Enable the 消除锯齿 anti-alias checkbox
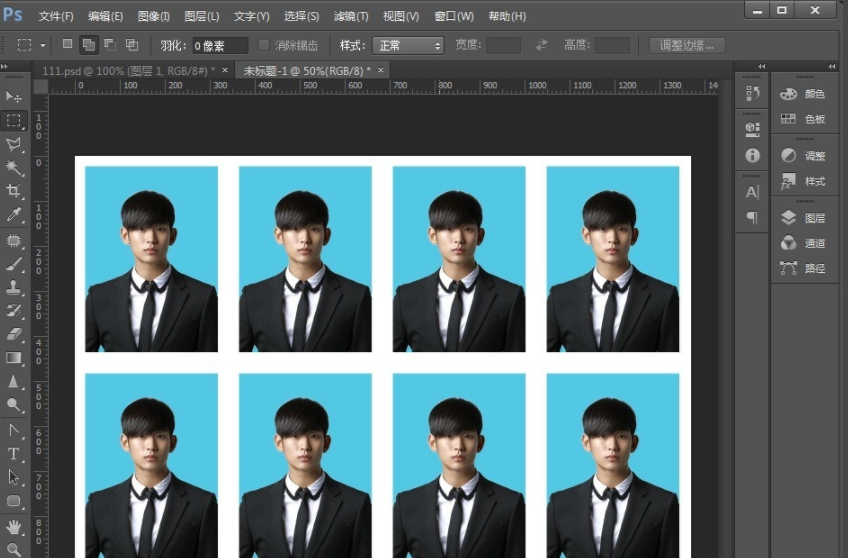 click(x=264, y=45)
